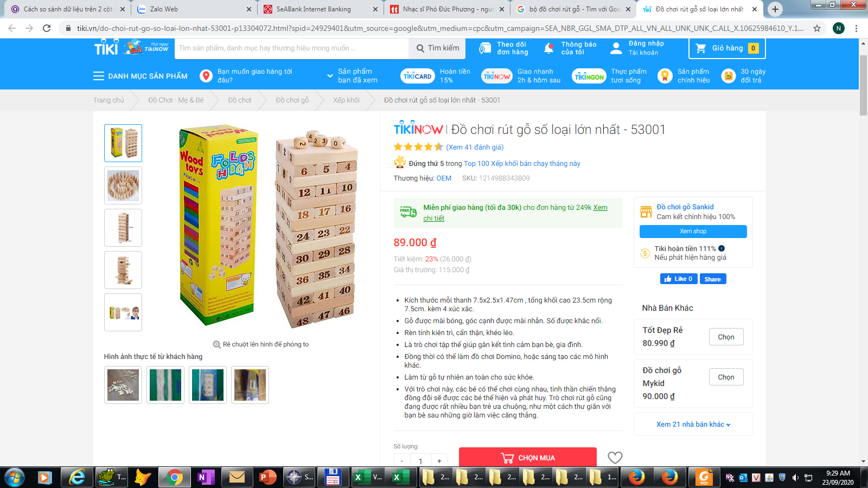Click the shopping cart icon in Giỏ hàng
The image size is (868, 488).
(x=701, y=48)
